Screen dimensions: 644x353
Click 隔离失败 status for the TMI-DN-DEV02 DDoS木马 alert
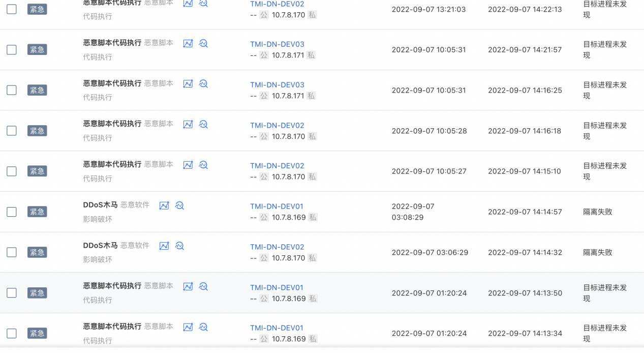pyautogui.click(x=597, y=252)
